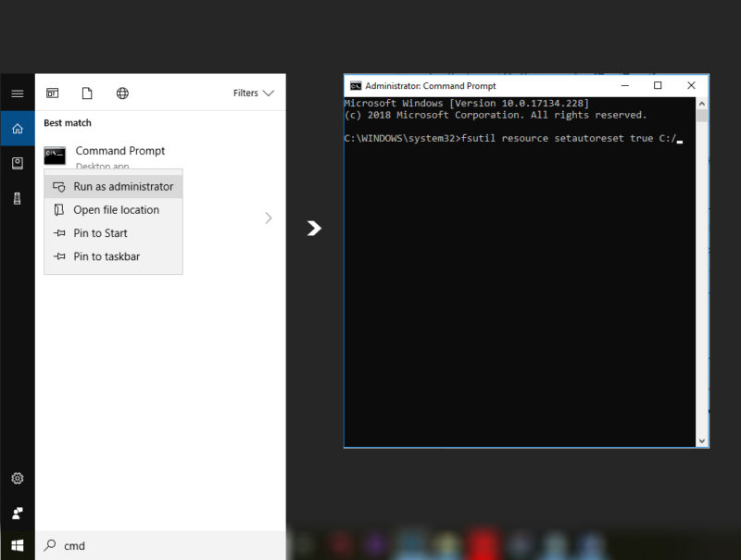The height and width of the screenshot is (560, 741).
Task: Select the Home icon in sidebar
Action: [x=17, y=129]
